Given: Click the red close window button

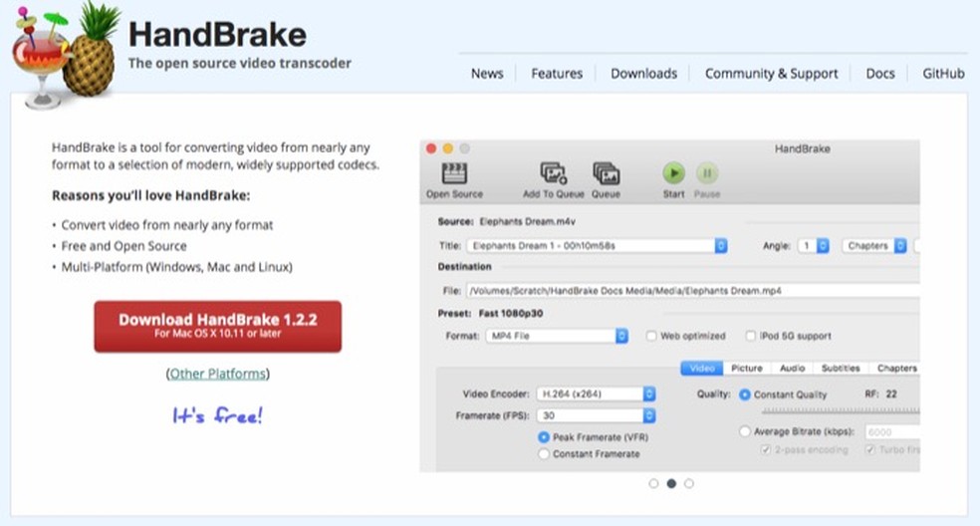Looking at the screenshot, I should [x=430, y=148].
